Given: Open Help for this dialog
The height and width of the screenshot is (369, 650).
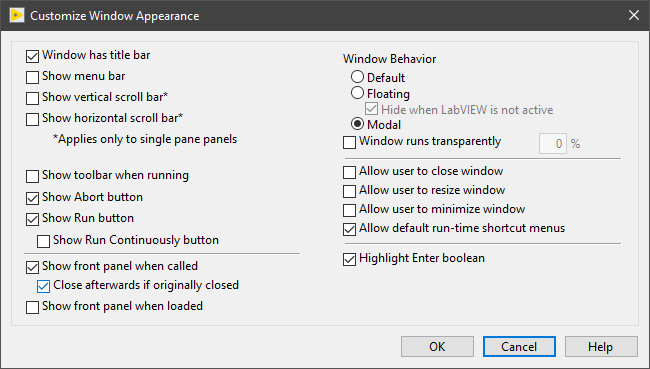Looking at the screenshot, I should [601, 347].
